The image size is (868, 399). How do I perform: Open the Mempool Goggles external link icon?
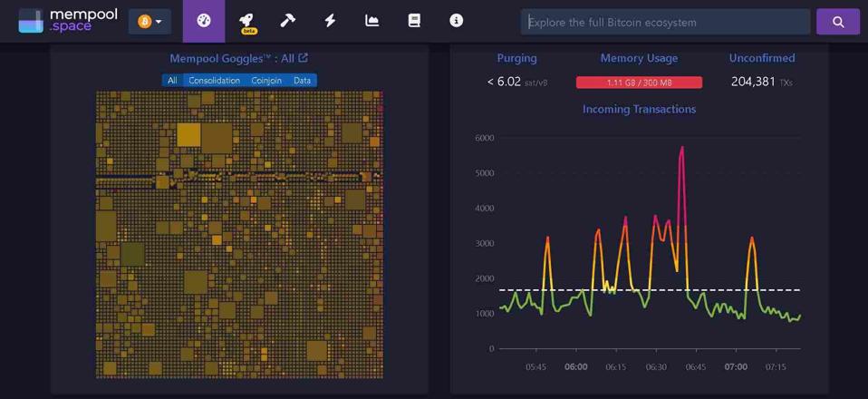[x=304, y=58]
